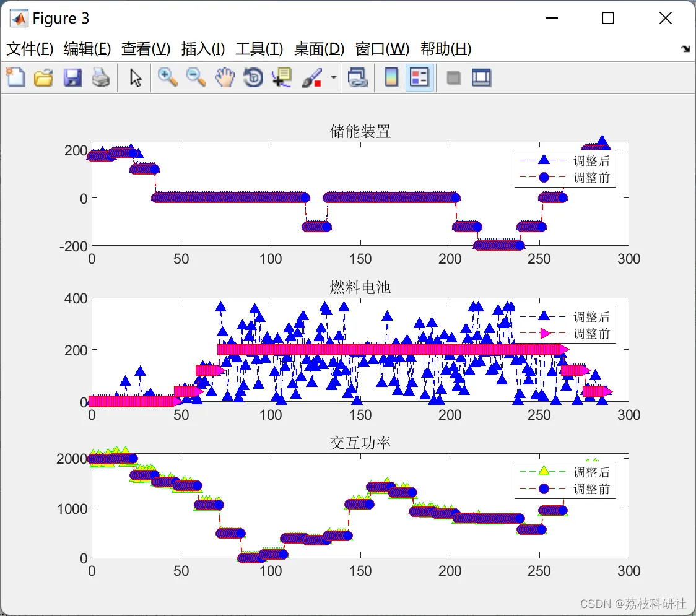Select 调整前 in the 储能装置 legend
The height and width of the screenshot is (616, 696).
pos(591,178)
